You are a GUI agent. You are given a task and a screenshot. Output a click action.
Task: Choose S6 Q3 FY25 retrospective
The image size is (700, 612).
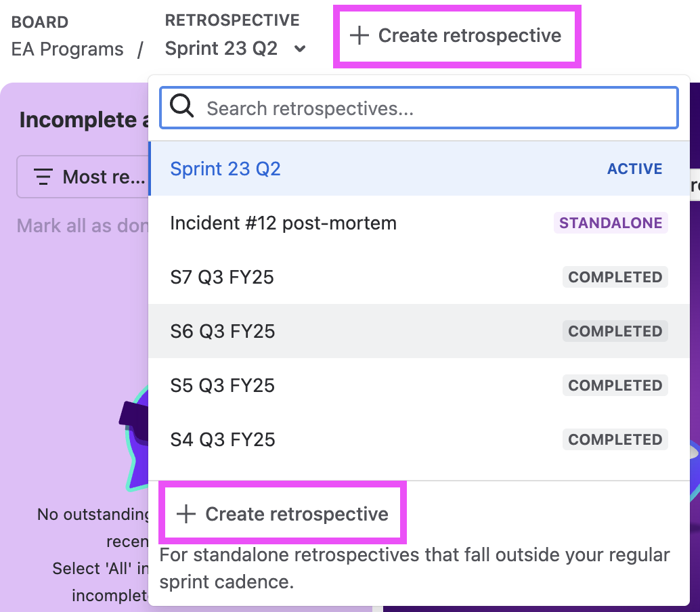click(419, 331)
